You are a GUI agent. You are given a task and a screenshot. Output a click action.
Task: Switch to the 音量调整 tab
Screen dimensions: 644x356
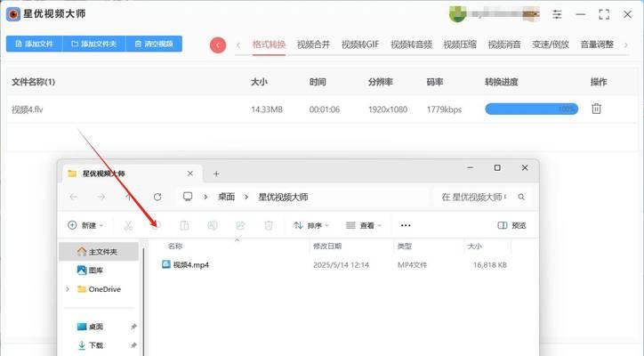pyautogui.click(x=597, y=44)
